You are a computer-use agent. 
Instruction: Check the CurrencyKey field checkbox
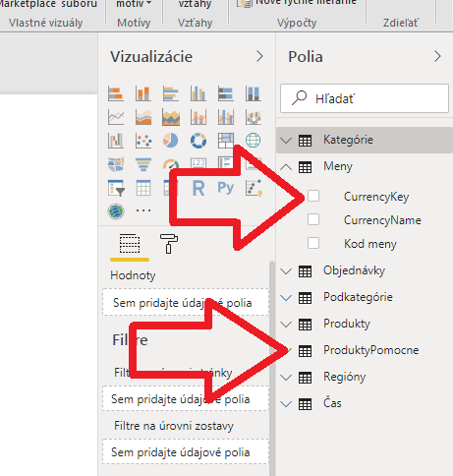(313, 196)
